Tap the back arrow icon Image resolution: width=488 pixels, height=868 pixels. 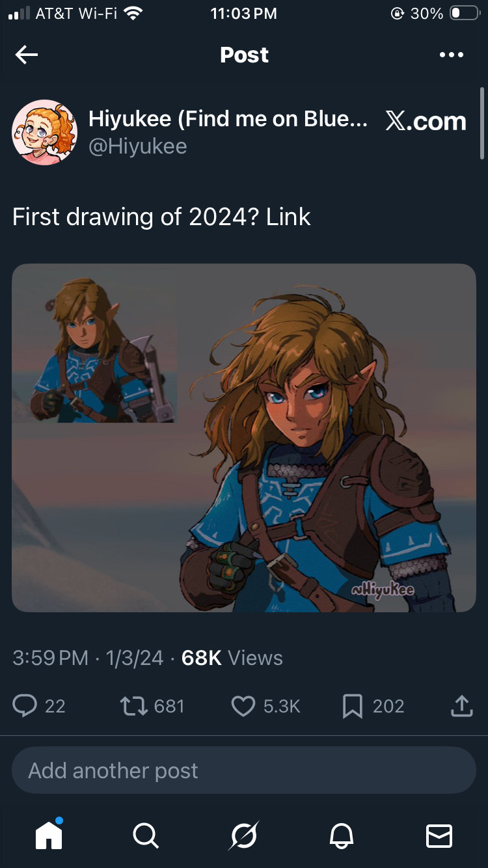pos(27,55)
